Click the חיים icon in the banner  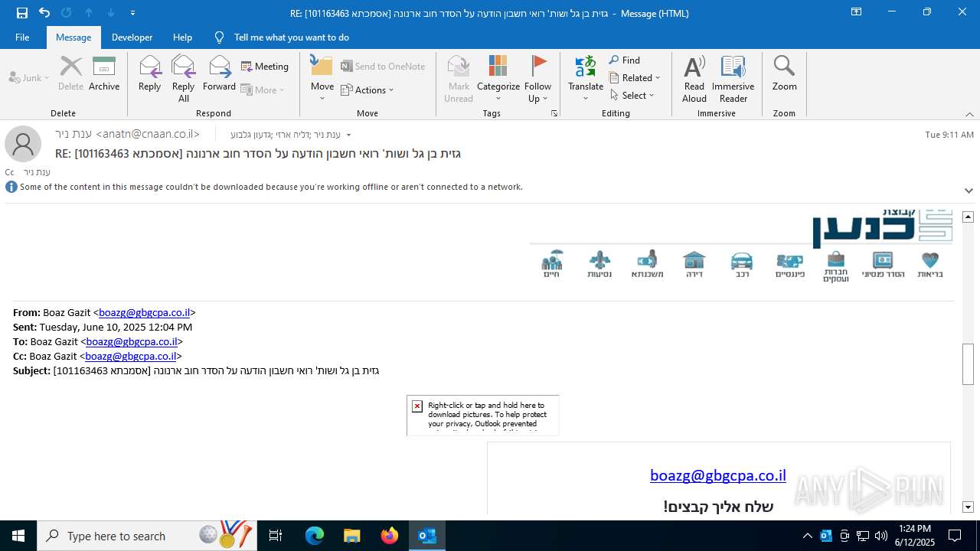click(552, 263)
